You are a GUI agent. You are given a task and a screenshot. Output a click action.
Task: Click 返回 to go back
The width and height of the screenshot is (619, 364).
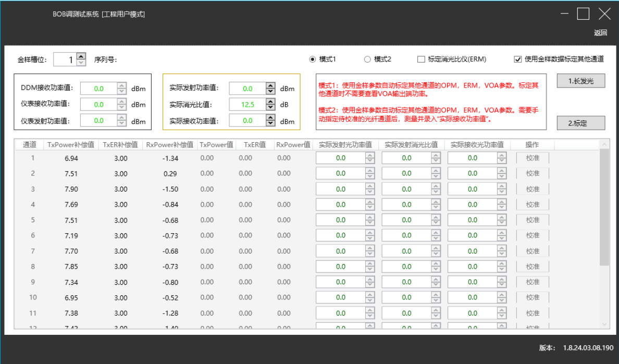coord(600,33)
